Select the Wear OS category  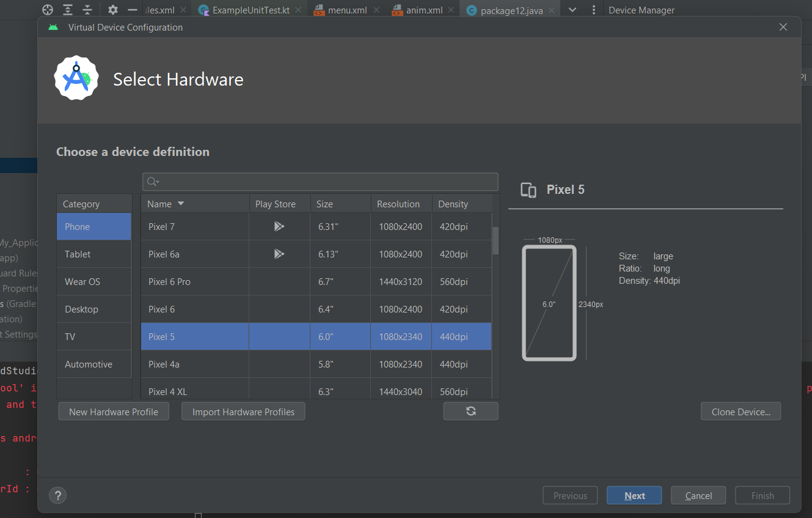coord(94,281)
